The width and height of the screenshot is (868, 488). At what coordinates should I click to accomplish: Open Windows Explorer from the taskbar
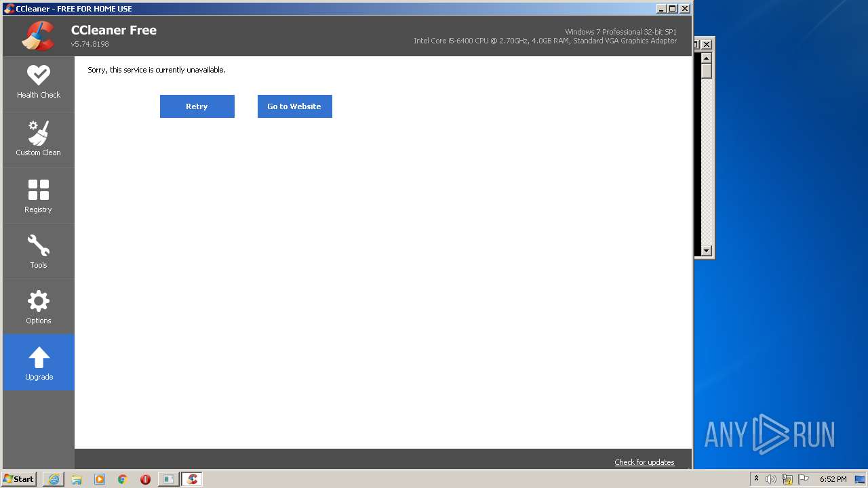coord(77,479)
